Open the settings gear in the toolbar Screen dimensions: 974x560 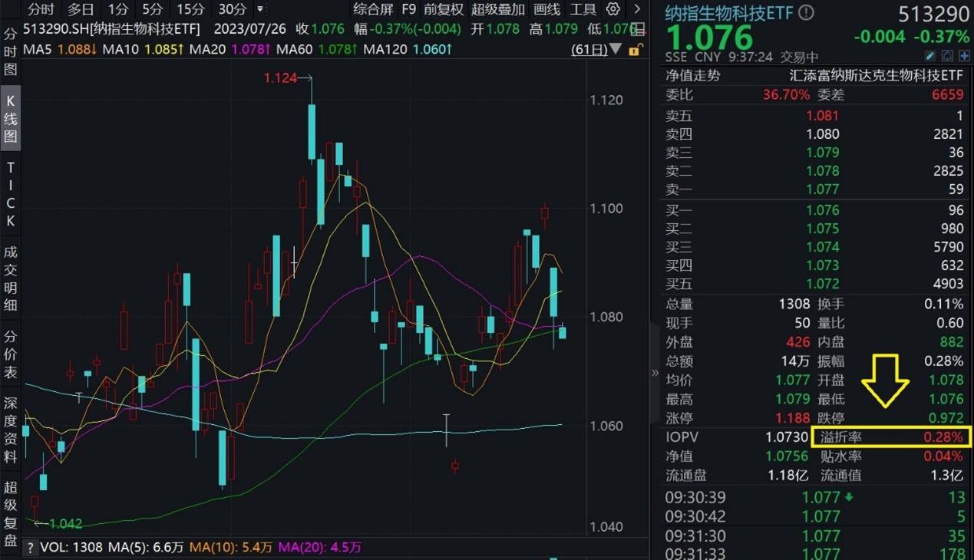[x=612, y=9]
